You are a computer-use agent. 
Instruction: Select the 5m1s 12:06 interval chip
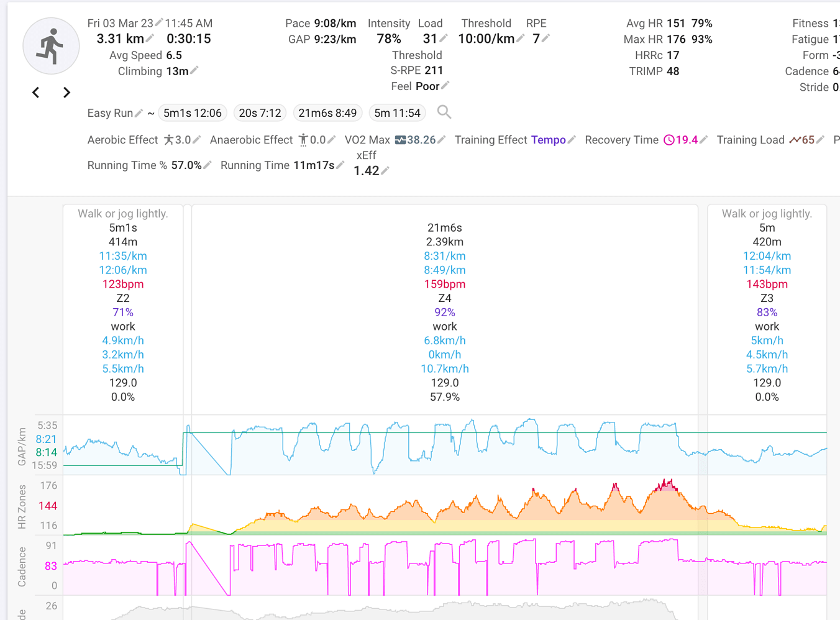click(x=193, y=112)
